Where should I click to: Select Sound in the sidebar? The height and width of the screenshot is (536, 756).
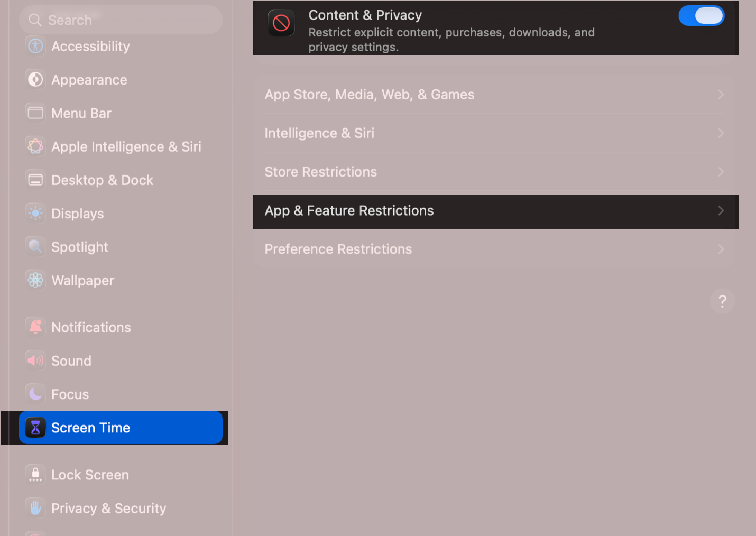point(71,361)
